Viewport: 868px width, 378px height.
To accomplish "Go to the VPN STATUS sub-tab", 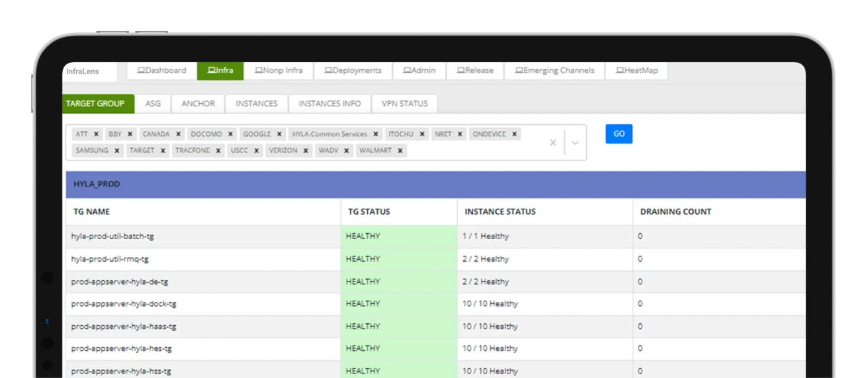I will (x=404, y=104).
